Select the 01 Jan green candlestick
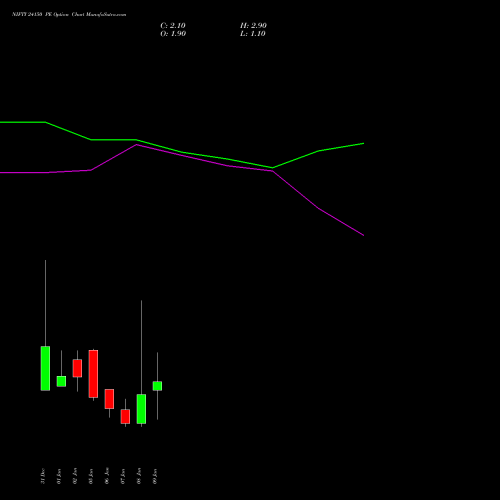This screenshot has height=500, width=500. (61, 381)
